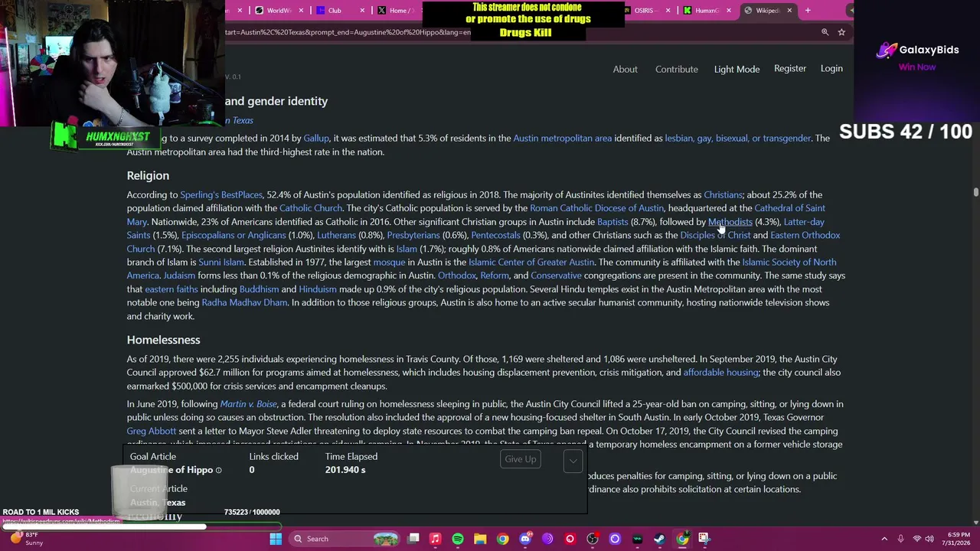The height and width of the screenshot is (551, 980).
Task: Open the About page
Action: click(625, 69)
